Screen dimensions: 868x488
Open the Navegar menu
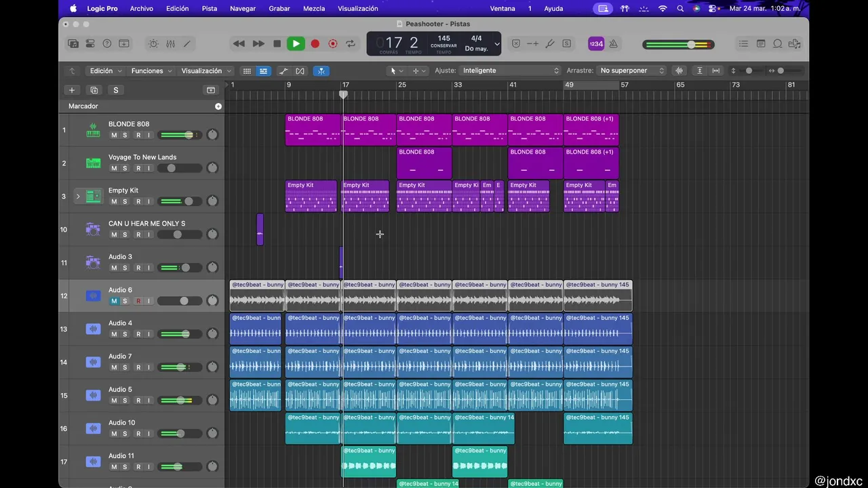pos(243,8)
